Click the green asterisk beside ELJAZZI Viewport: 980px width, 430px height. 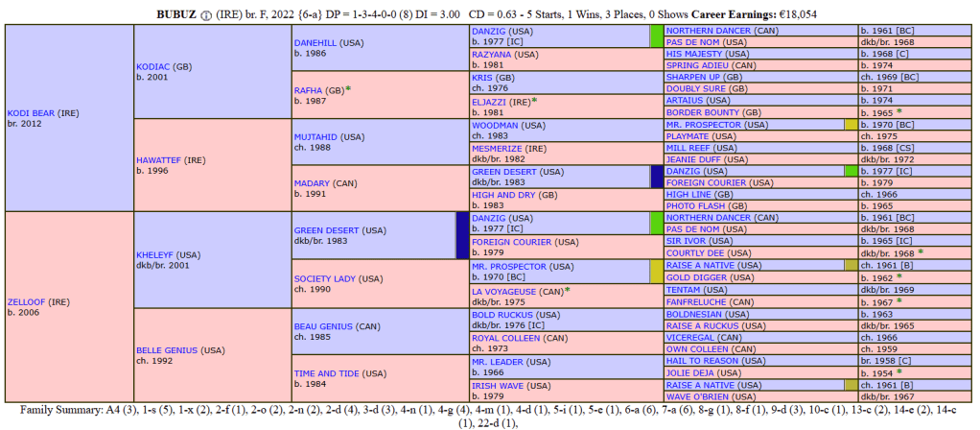[534, 101]
